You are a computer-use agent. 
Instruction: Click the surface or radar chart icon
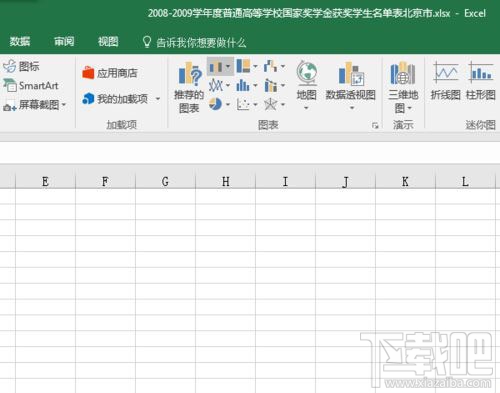(270, 104)
